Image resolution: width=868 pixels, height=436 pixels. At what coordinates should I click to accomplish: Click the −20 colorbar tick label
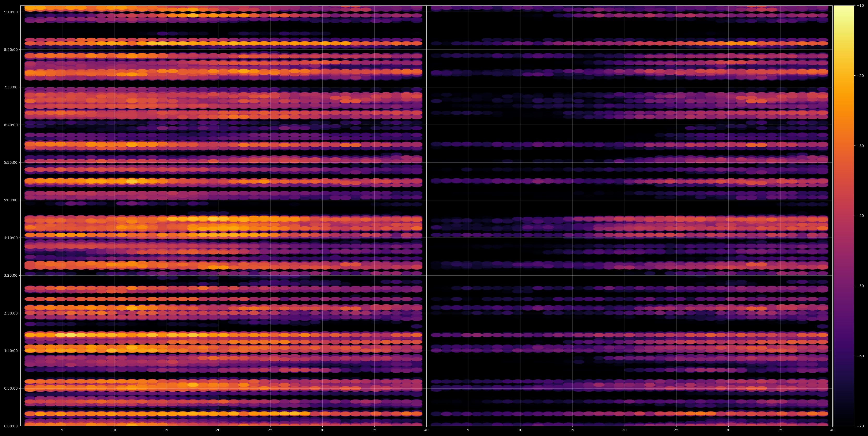coord(860,76)
